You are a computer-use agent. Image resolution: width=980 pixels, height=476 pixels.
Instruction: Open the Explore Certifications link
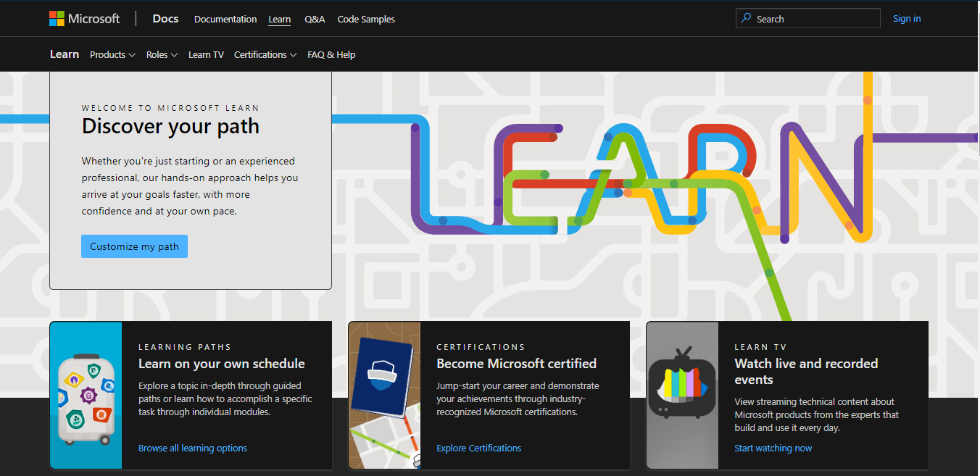(478, 448)
